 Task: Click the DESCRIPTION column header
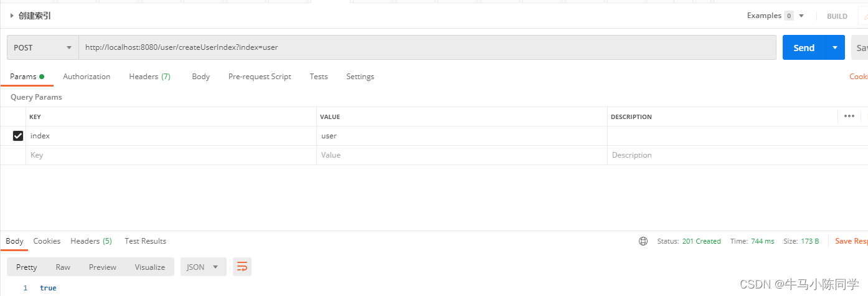click(x=631, y=117)
